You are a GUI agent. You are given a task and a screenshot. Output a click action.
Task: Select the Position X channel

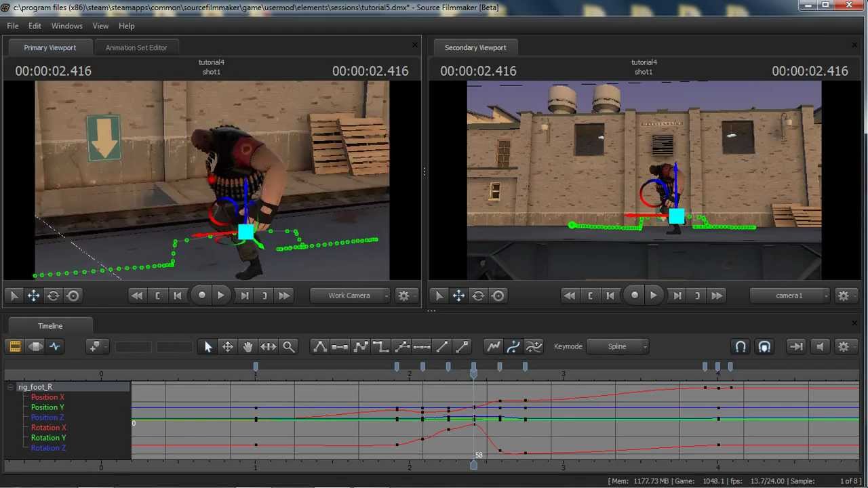coord(47,397)
